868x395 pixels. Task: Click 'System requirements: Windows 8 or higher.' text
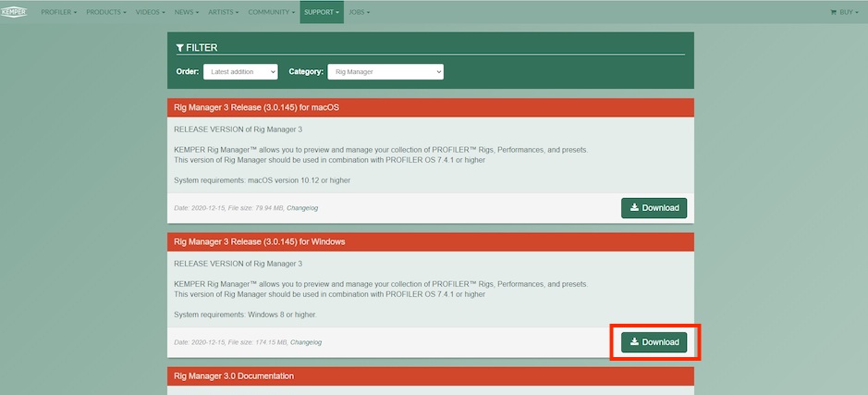245,315
